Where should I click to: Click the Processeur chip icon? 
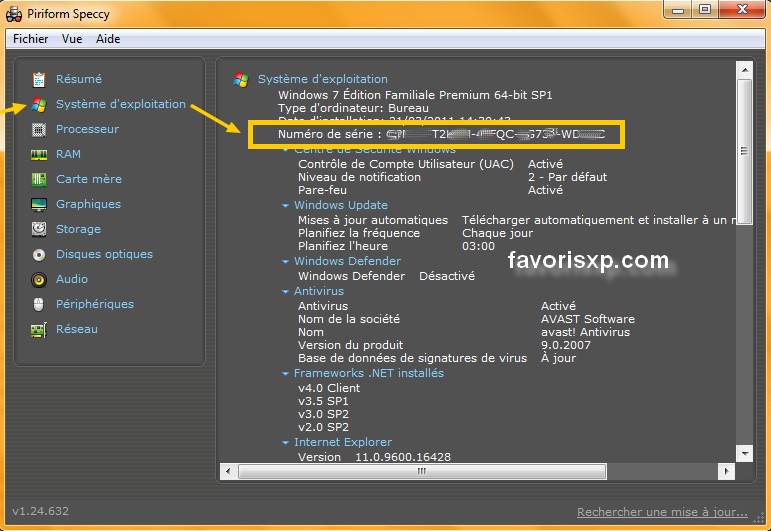click(39, 129)
